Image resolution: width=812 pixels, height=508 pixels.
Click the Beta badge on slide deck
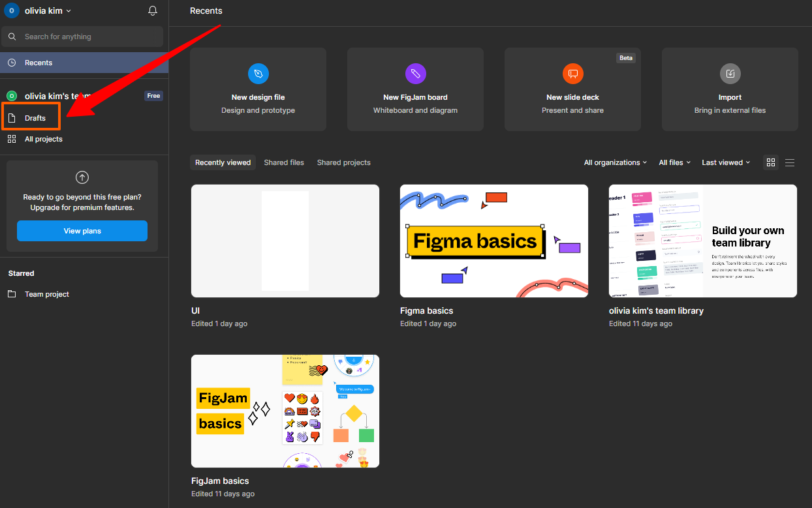click(x=626, y=58)
